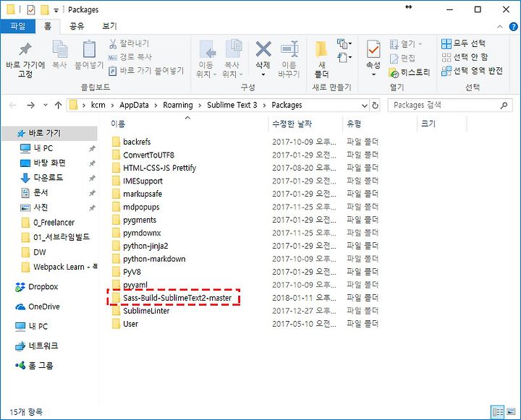Sort by Size (크기) column header
The width and height of the screenshot is (521, 420).
coord(428,124)
